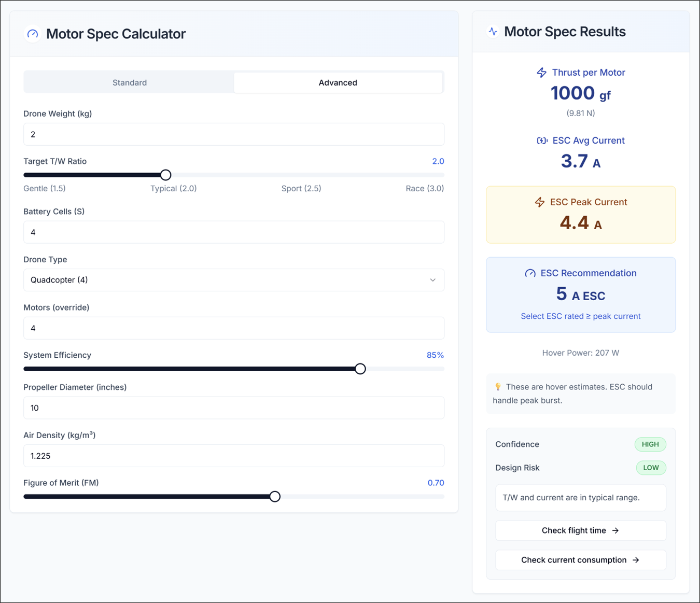Click the gauge icon beside ESC Recommendation
This screenshot has width=700, height=603.
point(530,273)
